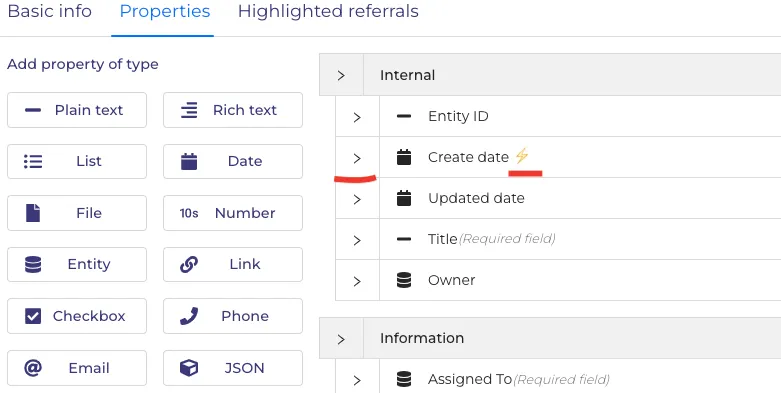
Task: Expand the Owner row chevron
Action: tap(357, 281)
